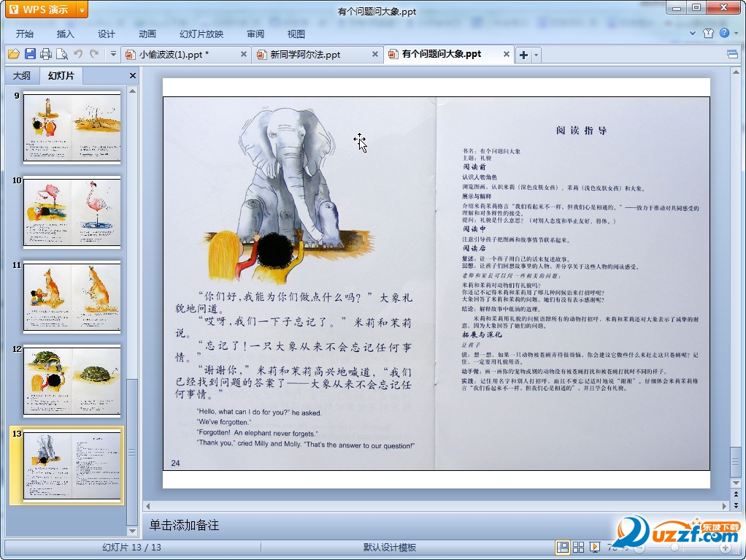Click the zoom slider handle

(x=674, y=548)
